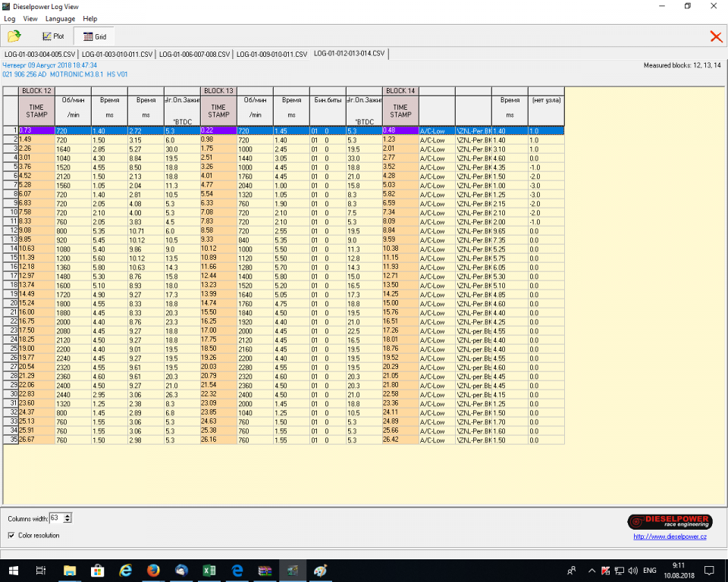Viewport: 728px width, 582px height.
Task: Toggle the Color resolution checkbox
Action: pyautogui.click(x=11, y=535)
